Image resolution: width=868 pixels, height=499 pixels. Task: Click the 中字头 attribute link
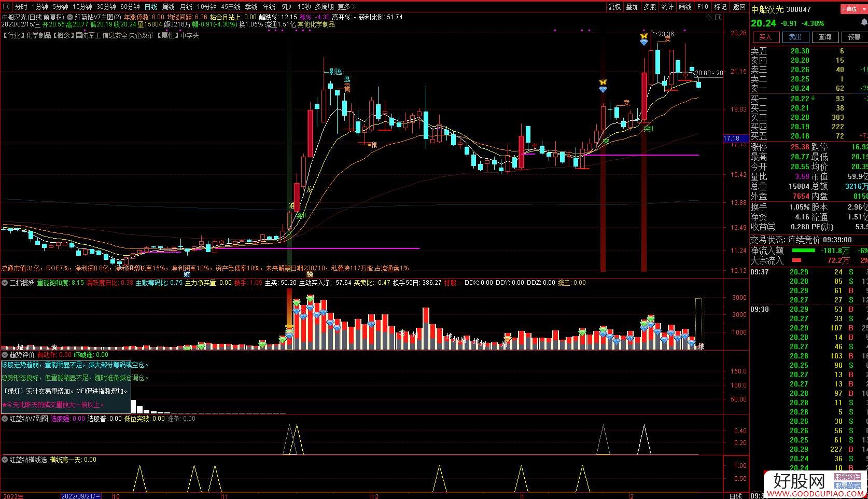pyautogui.click(x=189, y=35)
